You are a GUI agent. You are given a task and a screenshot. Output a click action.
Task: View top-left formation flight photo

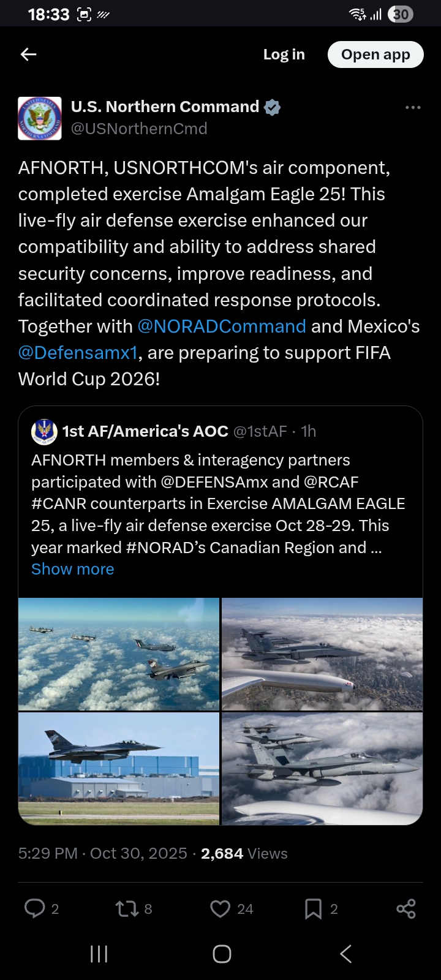point(119,654)
